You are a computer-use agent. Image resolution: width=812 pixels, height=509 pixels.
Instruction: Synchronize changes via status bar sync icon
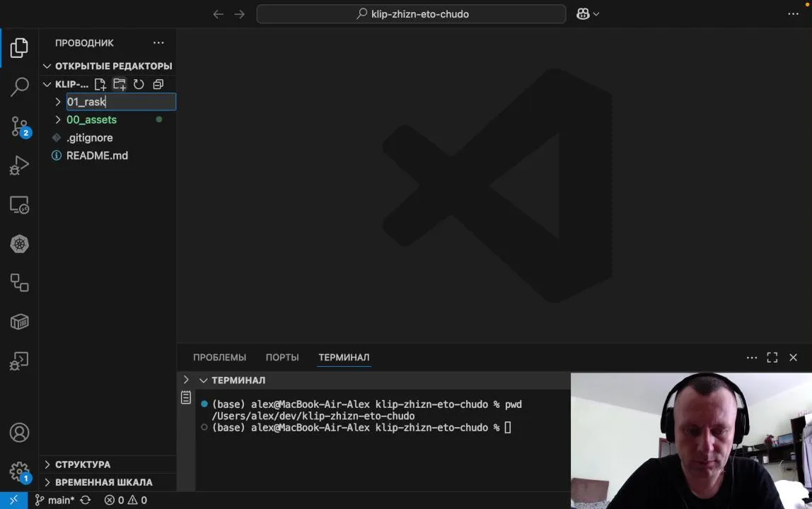86,501
